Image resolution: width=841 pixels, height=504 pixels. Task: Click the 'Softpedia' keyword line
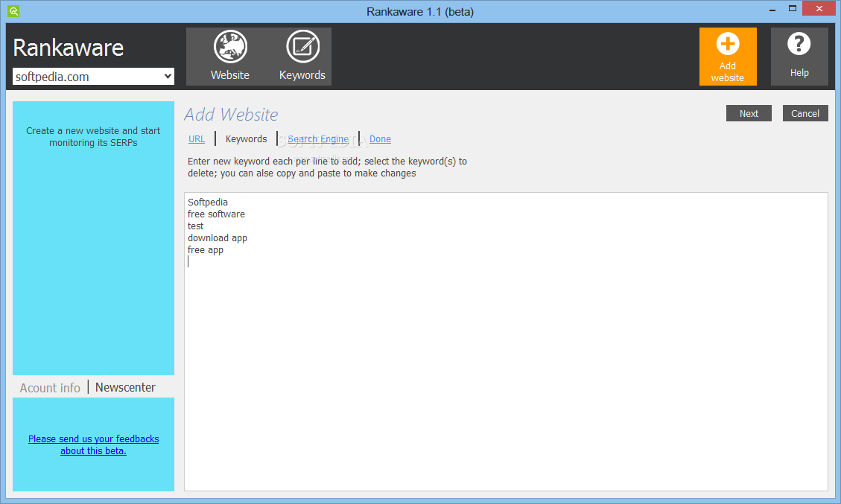tap(208, 202)
